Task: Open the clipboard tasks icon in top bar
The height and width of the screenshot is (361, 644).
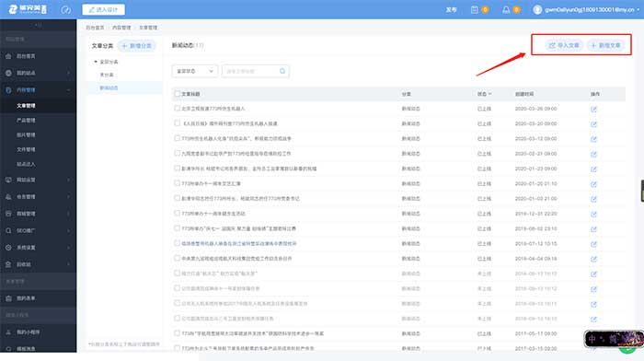Action: tap(475, 9)
